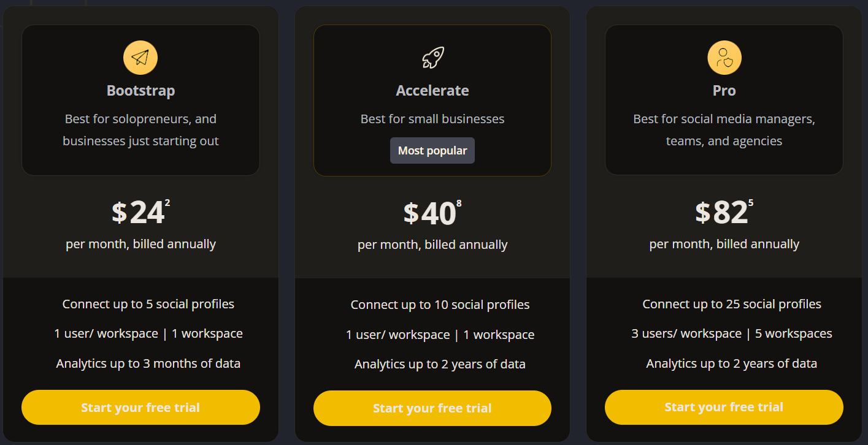Click 'Analytics up to 3 months of data'
This screenshot has height=445, width=868.
148,363
